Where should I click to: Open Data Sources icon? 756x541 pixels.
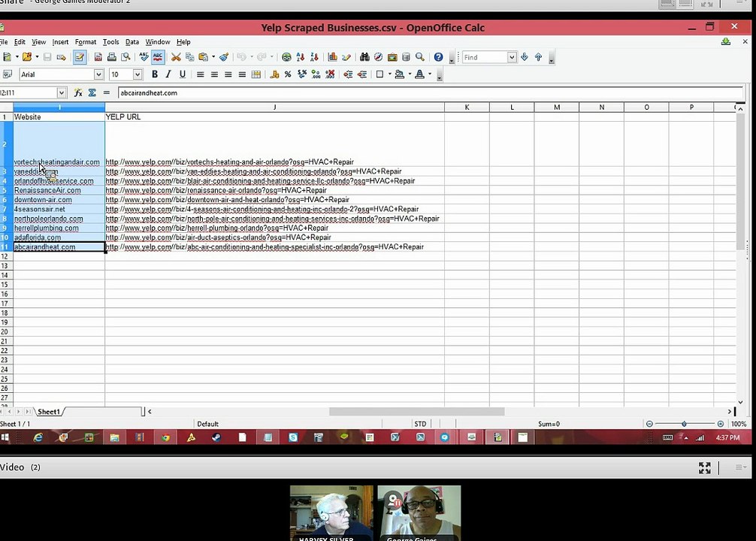[406, 57]
